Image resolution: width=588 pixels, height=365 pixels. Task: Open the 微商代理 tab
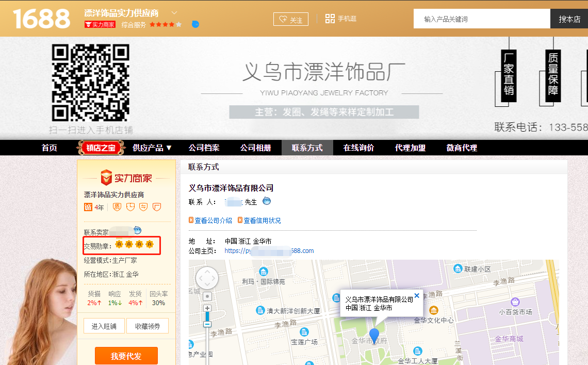pyautogui.click(x=462, y=148)
